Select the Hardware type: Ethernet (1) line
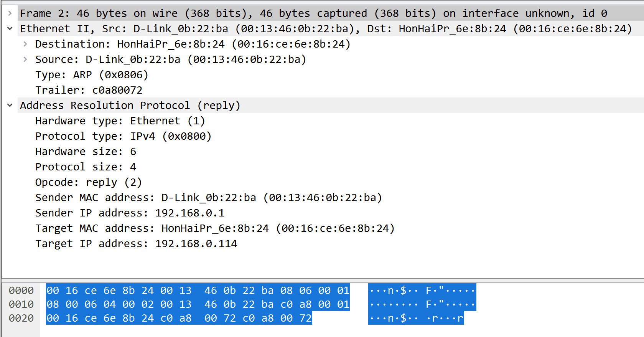 pos(120,121)
